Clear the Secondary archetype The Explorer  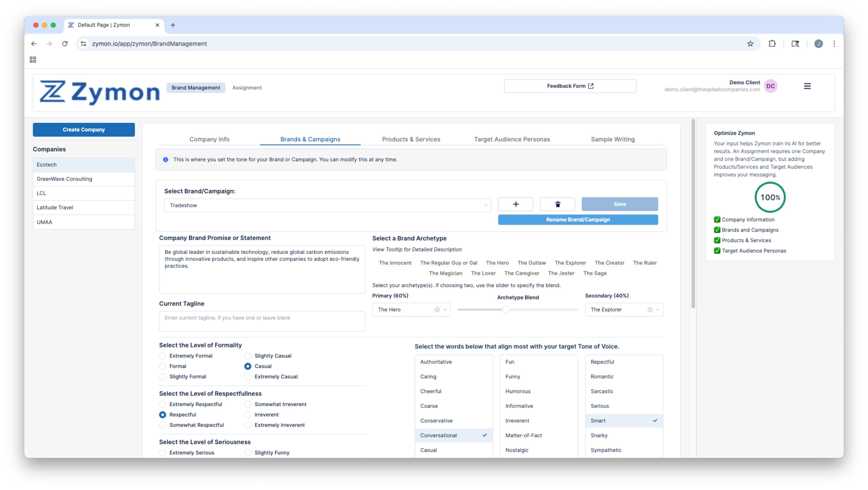650,309
